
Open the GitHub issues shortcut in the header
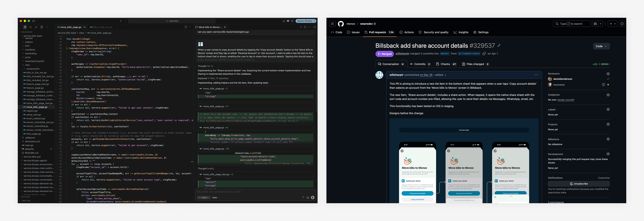click(x=622, y=24)
